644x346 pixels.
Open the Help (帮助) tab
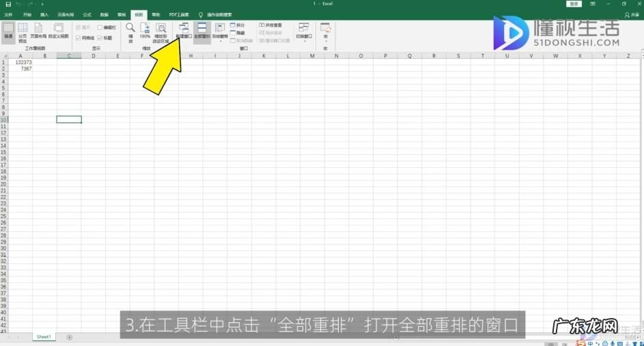tap(156, 15)
